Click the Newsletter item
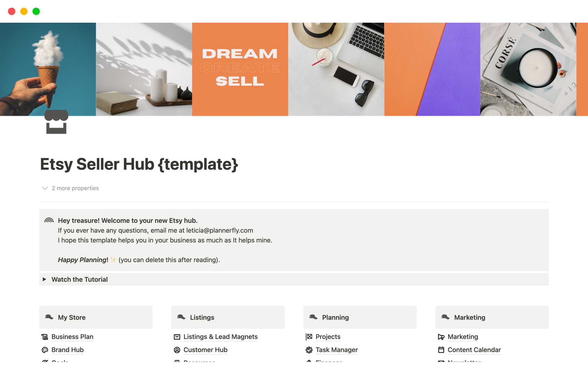This screenshot has height=368, width=588. coord(464,362)
